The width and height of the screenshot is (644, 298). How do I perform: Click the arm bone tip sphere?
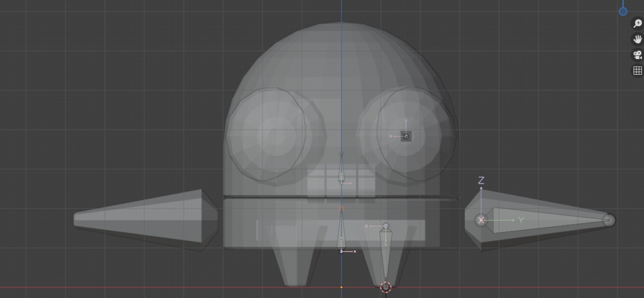pyautogui.click(x=609, y=221)
